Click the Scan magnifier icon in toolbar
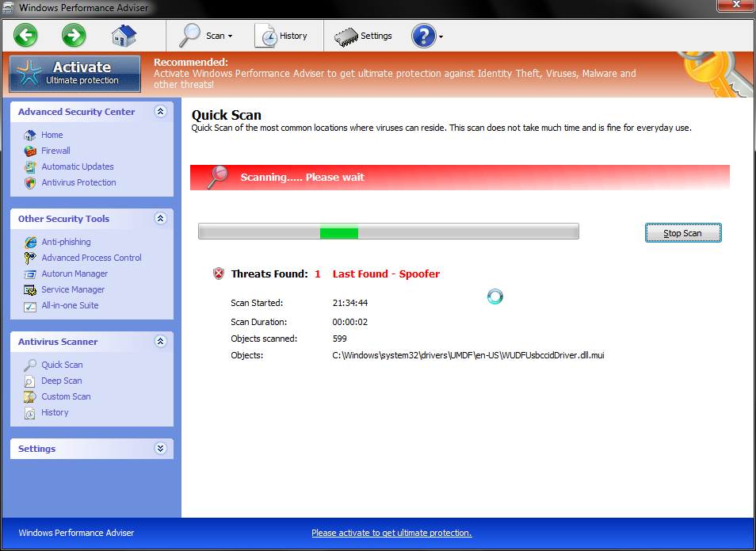Viewport: 756px width, 551px height. click(x=189, y=35)
